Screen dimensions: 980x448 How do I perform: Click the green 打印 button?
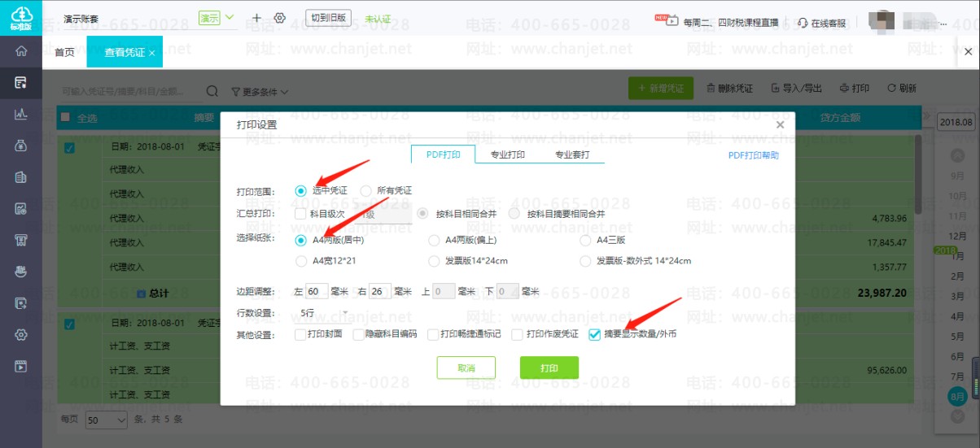pos(549,368)
